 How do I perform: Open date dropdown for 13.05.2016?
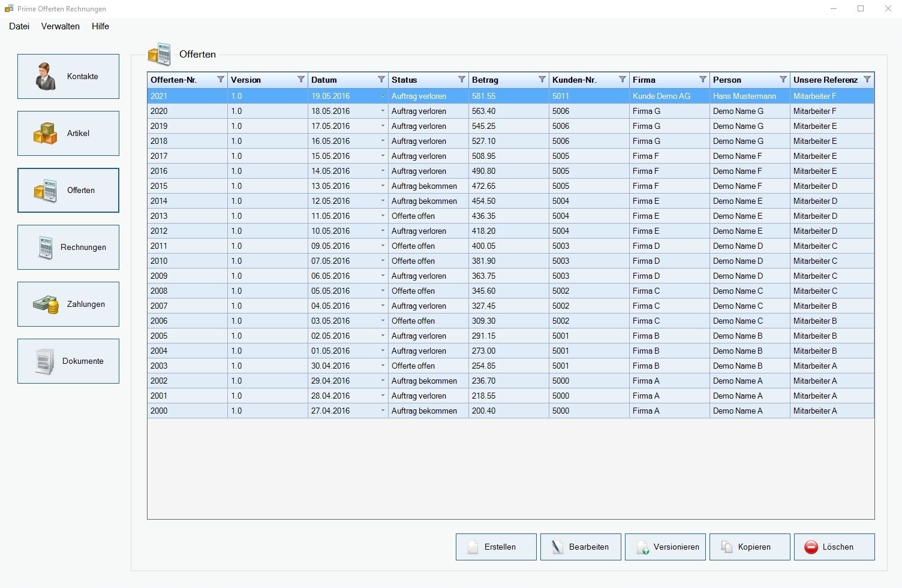[x=383, y=186]
